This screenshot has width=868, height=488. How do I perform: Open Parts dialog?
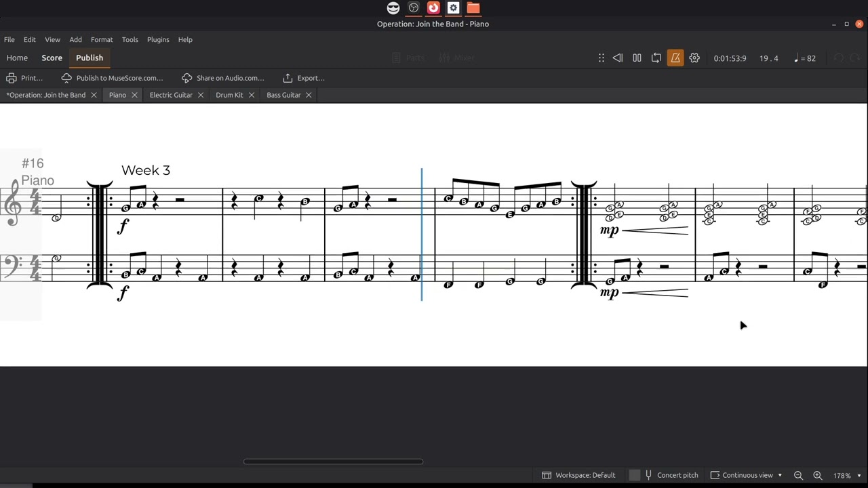(x=408, y=58)
